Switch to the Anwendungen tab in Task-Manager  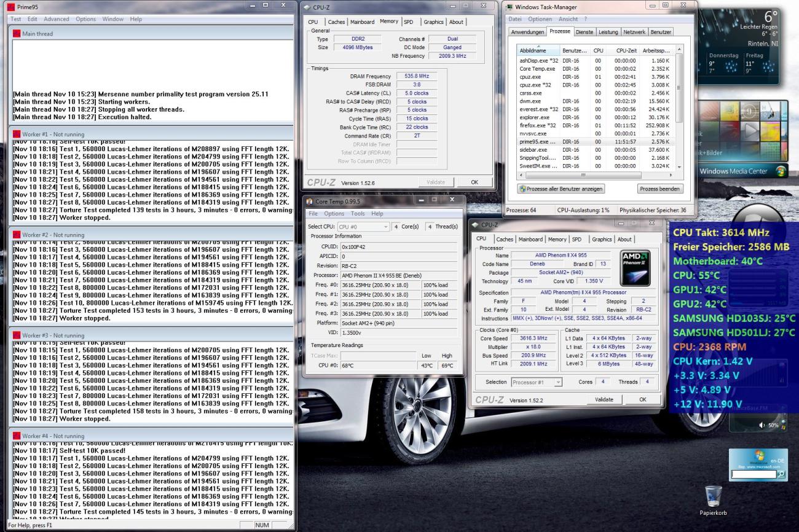(x=527, y=31)
